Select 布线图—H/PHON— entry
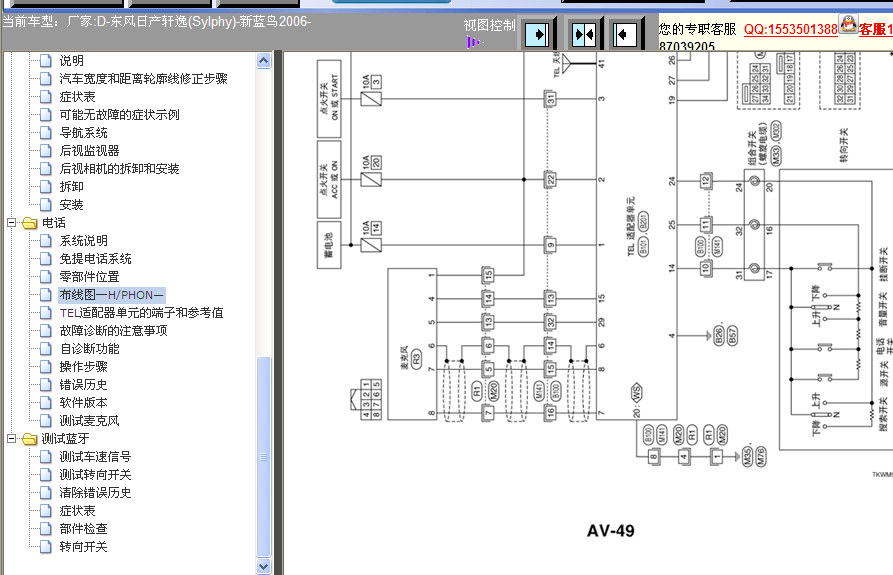The image size is (893, 575). click(x=112, y=295)
